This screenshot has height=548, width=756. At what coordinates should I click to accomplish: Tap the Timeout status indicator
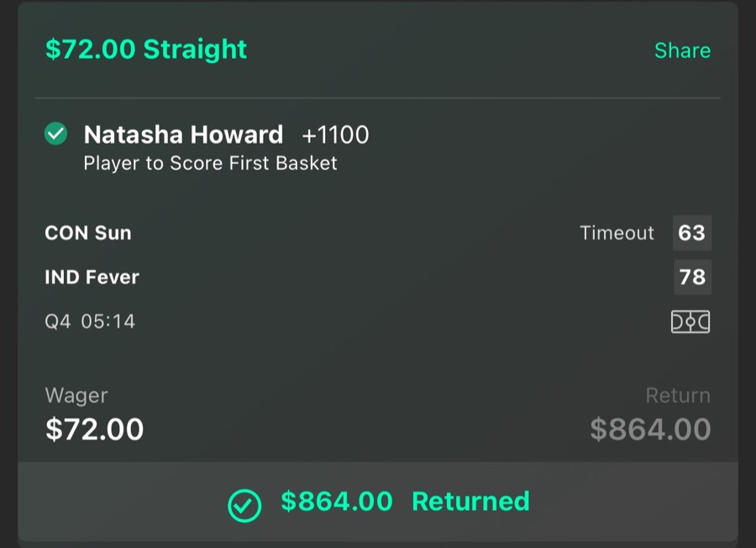(x=617, y=233)
